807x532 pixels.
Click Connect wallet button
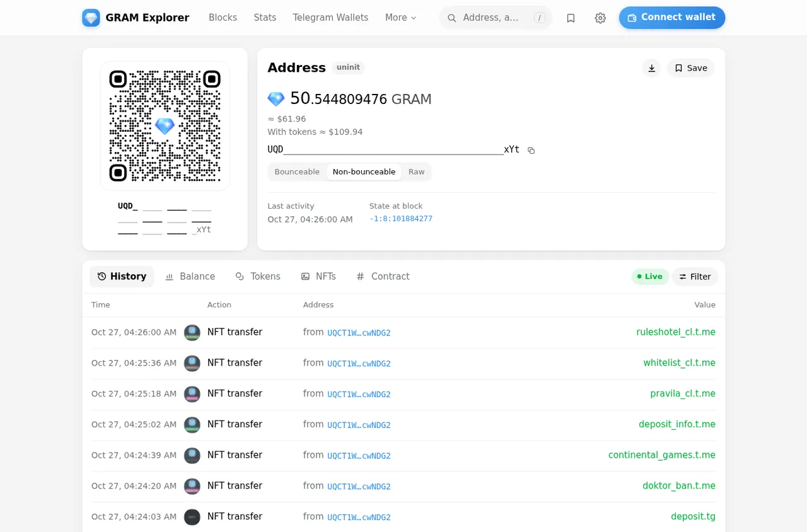(x=672, y=18)
